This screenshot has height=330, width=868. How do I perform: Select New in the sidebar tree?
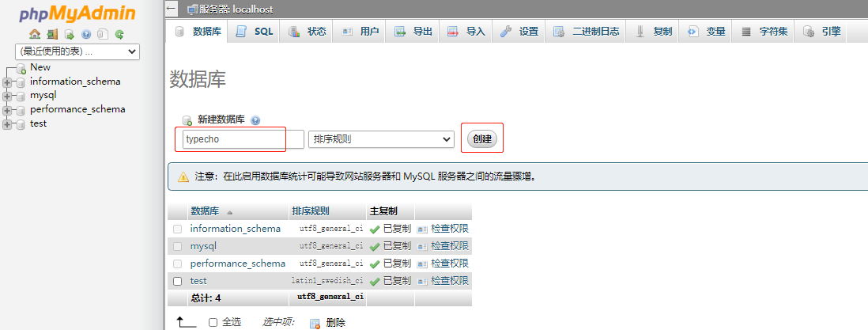40,67
